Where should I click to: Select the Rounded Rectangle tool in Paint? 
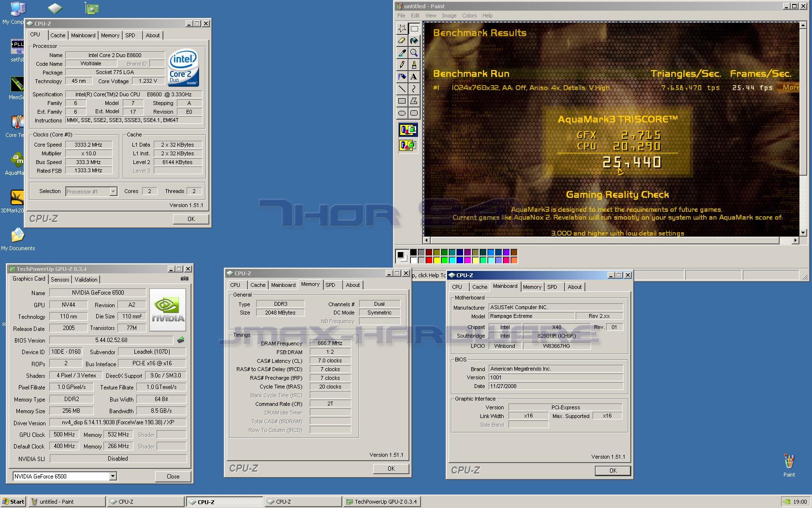[414, 113]
